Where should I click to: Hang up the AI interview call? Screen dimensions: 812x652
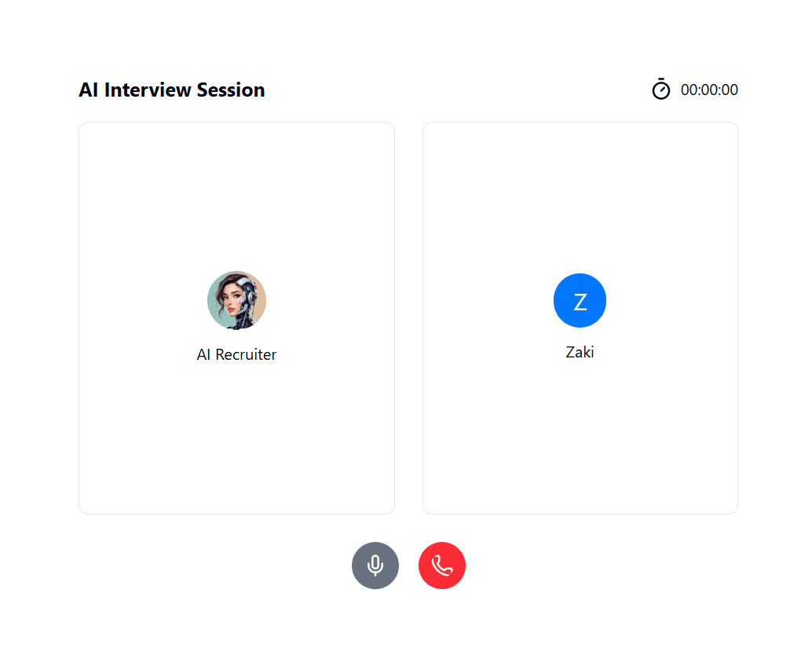[442, 565]
